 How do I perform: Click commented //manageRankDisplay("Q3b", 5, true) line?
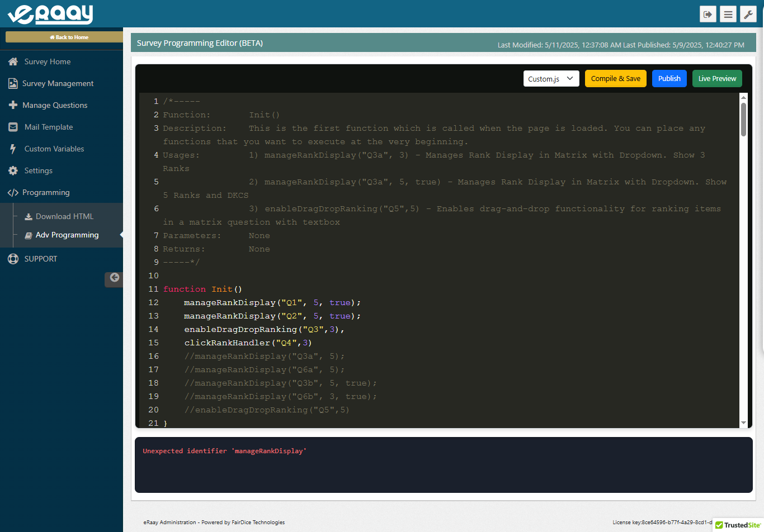(x=280, y=383)
